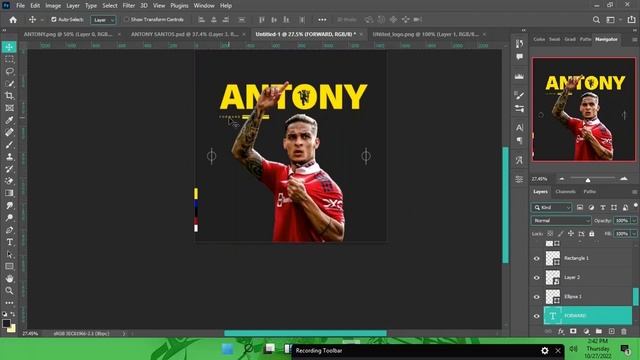Open the workspace switcher dropdown
This screenshot has width=640, height=360.
tap(613, 20)
